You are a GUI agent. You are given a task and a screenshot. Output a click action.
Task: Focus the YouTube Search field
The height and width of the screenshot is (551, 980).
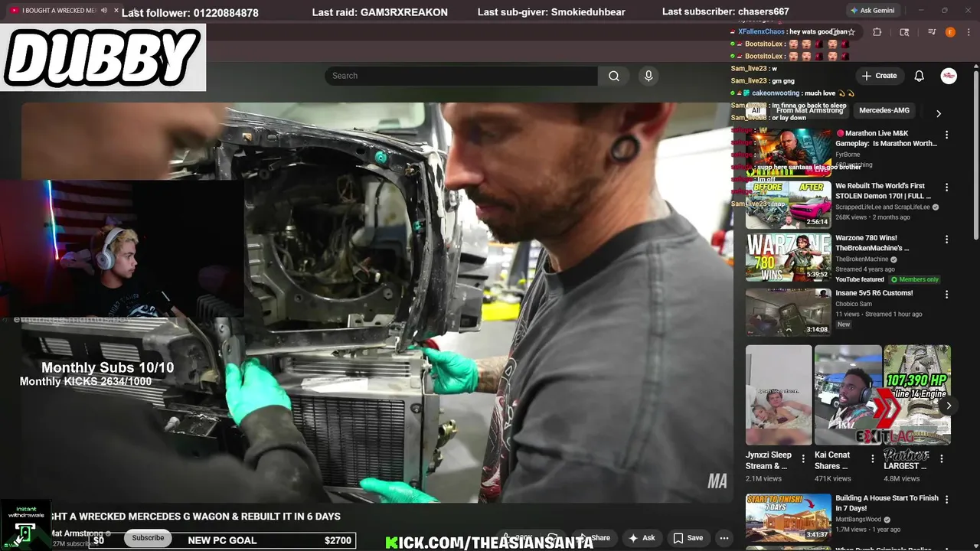(x=462, y=76)
